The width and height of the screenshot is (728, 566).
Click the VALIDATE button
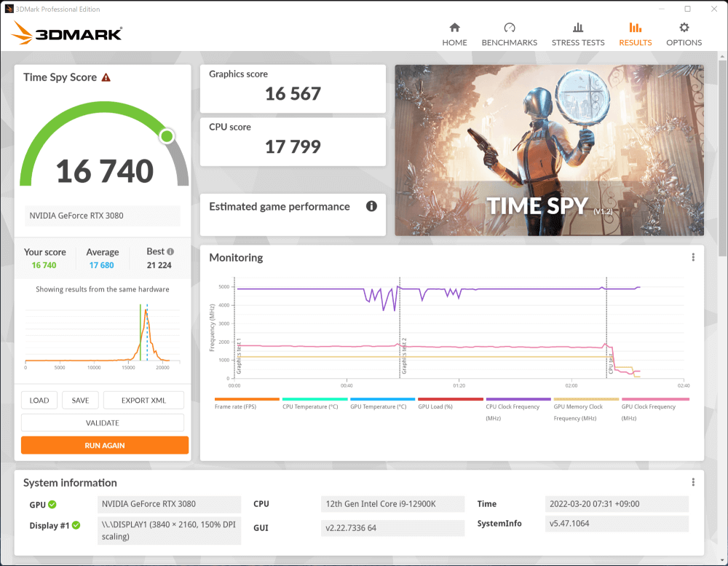(x=103, y=422)
